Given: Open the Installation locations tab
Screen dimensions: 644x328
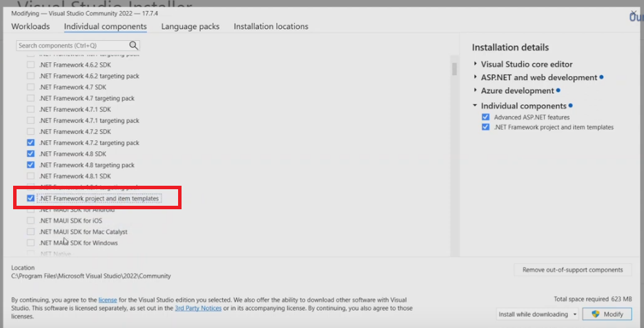Looking at the screenshot, I should click(271, 26).
